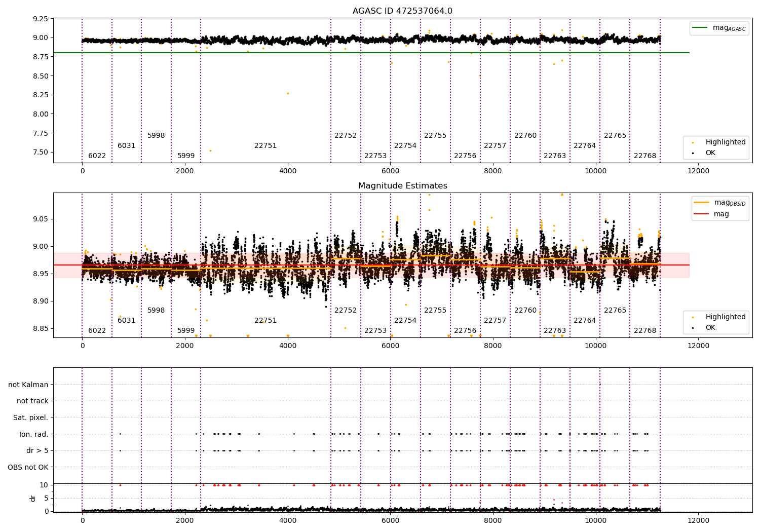
Task: Click the red horizontal mag line in middle plot
Action: [371, 265]
